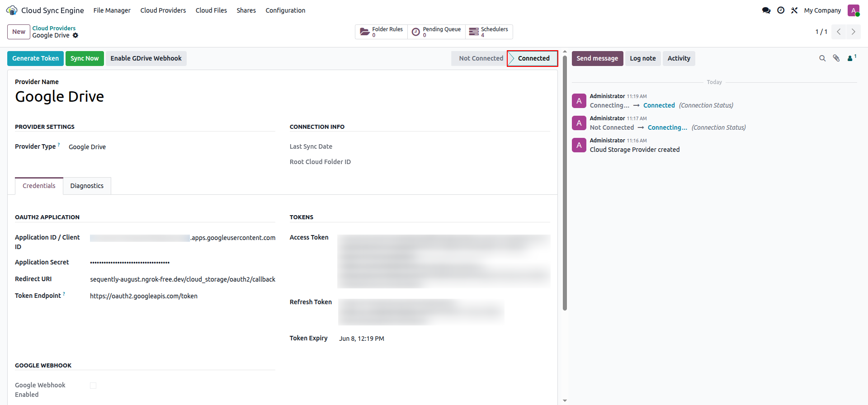Click 'Connected' value in 11:19 AM log
The width and height of the screenshot is (868, 405).
(659, 105)
